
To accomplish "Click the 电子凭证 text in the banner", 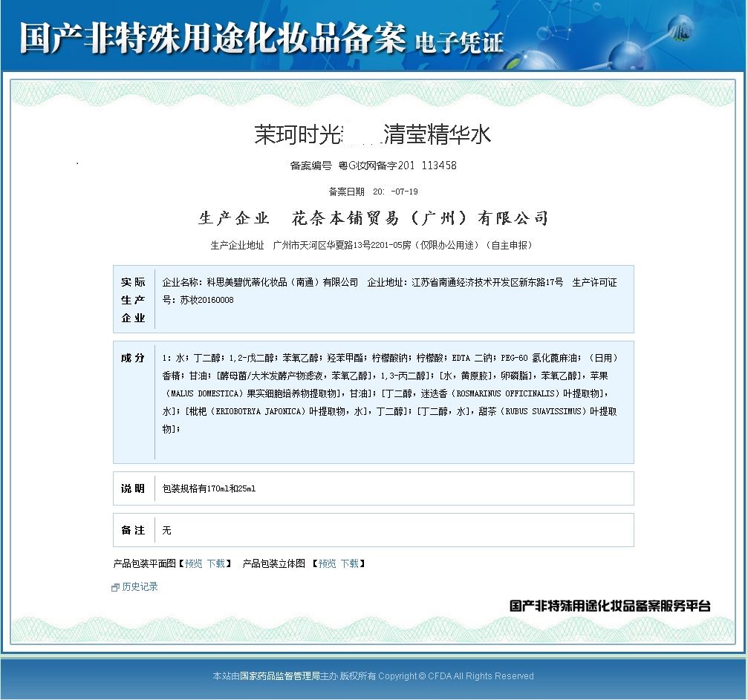I will click(x=459, y=42).
